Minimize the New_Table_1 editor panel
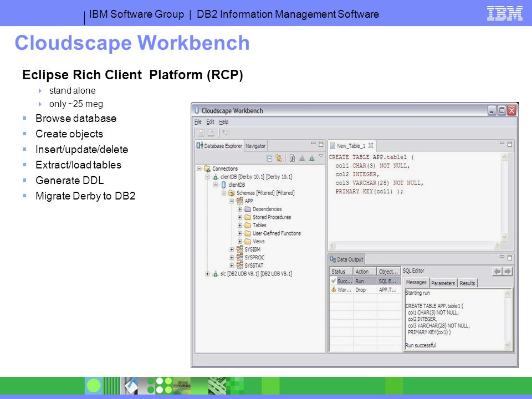 (x=502, y=144)
